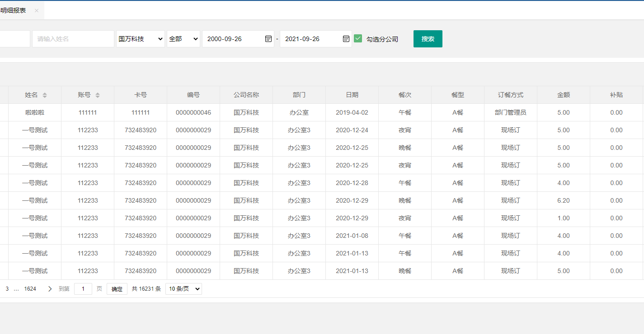Toggle the 勾选分公司 checkbox
The width and height of the screenshot is (644, 334).
point(358,39)
